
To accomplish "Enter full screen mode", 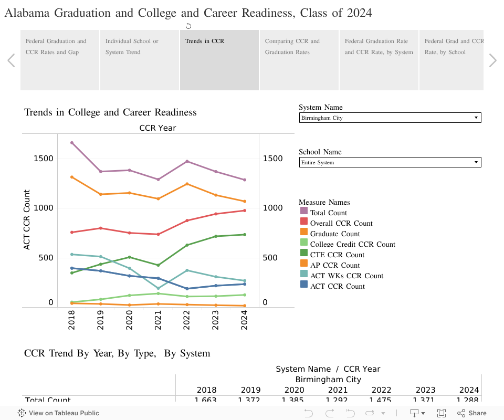I will pyautogui.click(x=442, y=413).
